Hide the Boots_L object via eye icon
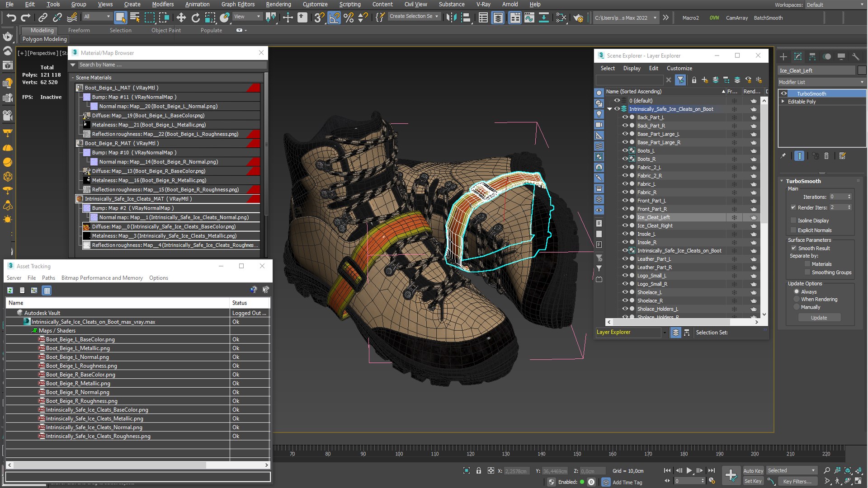 625,150
